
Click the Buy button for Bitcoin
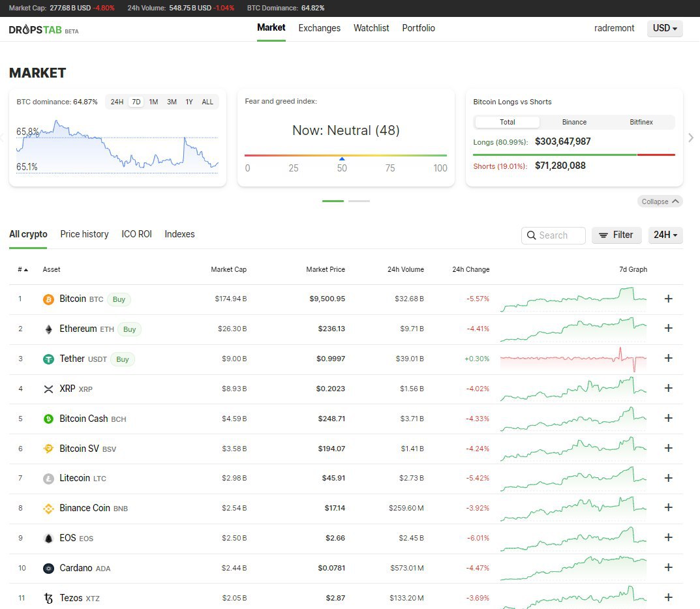pyautogui.click(x=119, y=299)
